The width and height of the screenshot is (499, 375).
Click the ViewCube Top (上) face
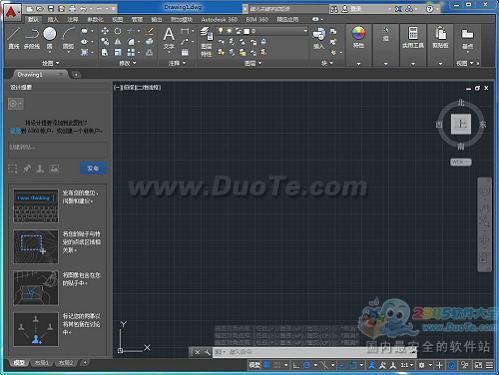(461, 124)
